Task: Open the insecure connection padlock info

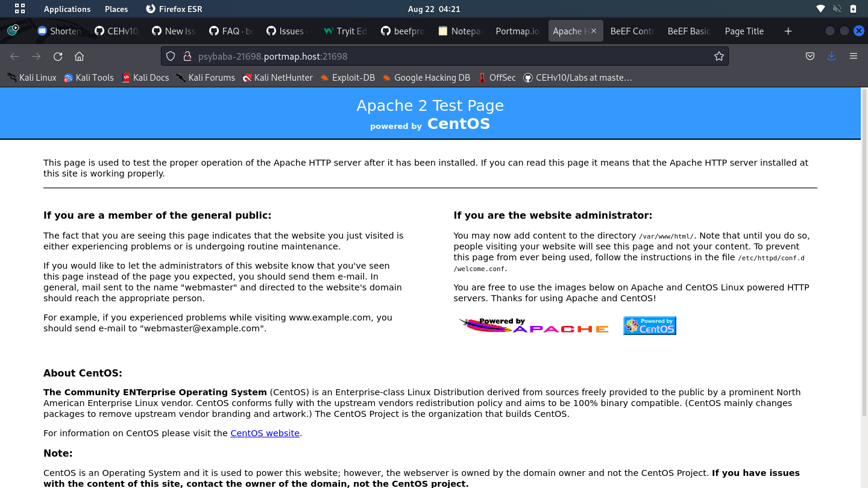Action: (x=187, y=55)
